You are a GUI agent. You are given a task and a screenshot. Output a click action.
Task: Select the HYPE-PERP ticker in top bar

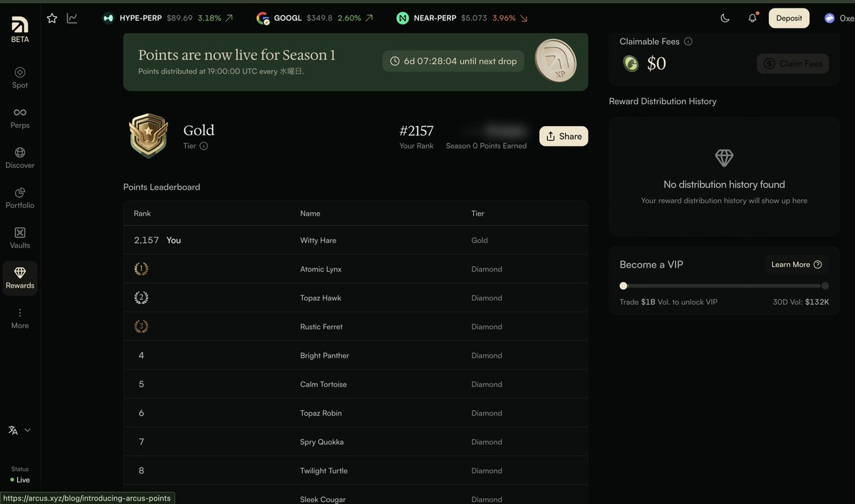(x=167, y=19)
